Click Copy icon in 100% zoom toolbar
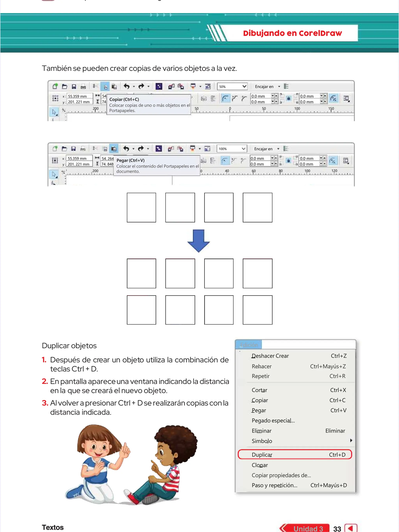Screen dimensions: 399x532 point(105,149)
